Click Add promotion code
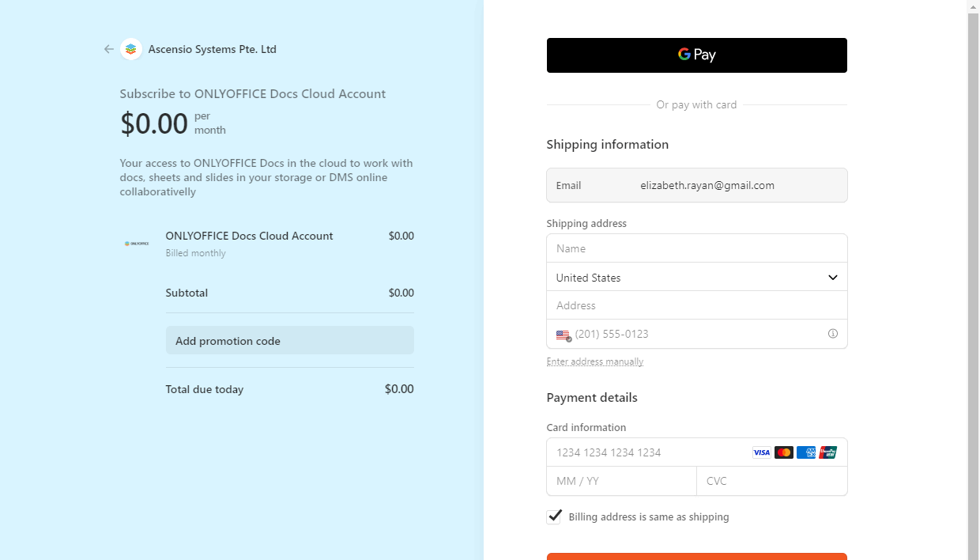 pos(228,340)
